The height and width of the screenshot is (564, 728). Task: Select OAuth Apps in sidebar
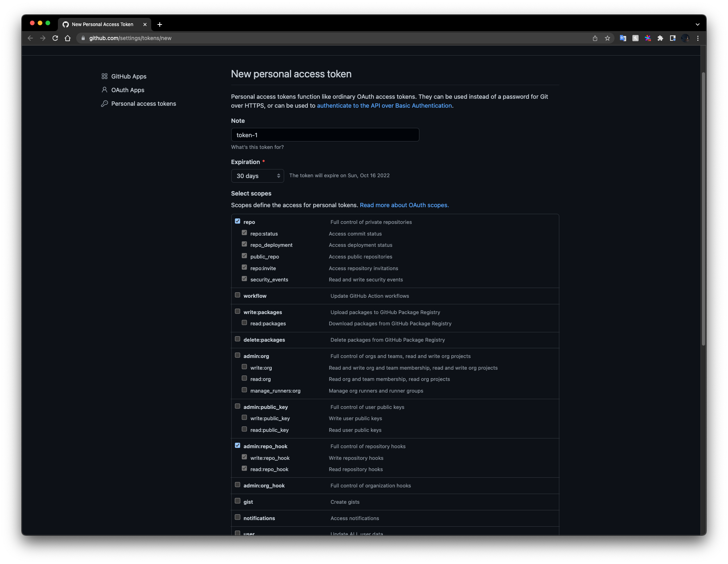[127, 90]
